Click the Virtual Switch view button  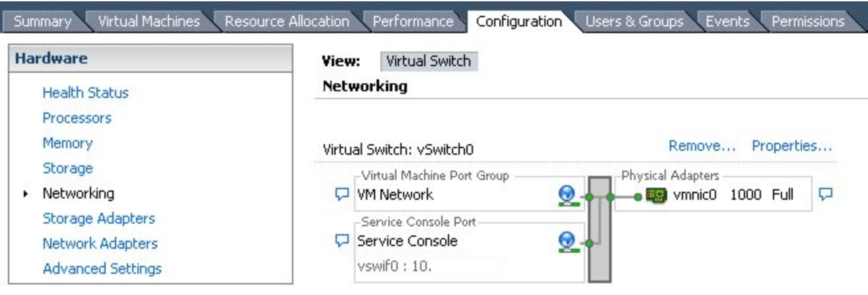click(429, 62)
